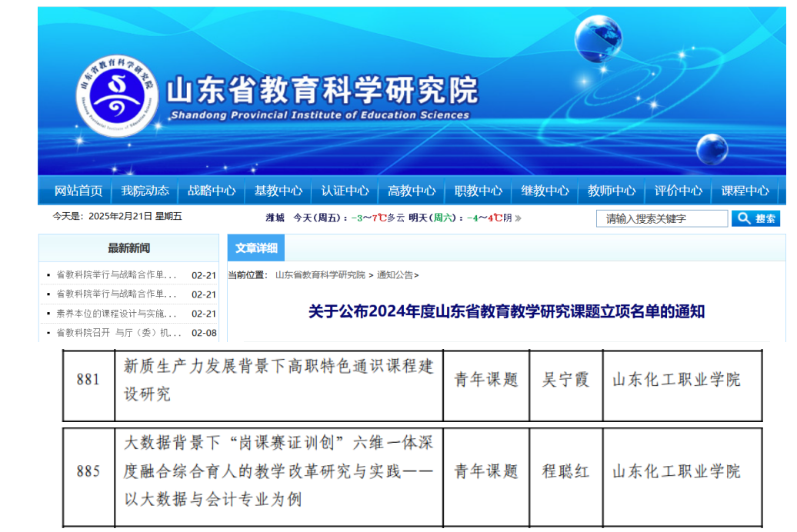Go to 我院动态 in the nav bar
The width and height of the screenshot is (797, 532).
(145, 191)
